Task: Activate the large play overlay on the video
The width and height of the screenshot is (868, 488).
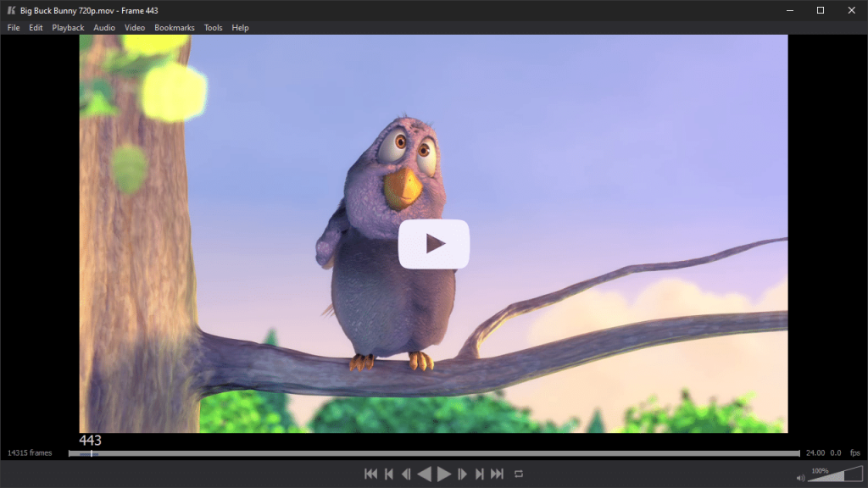Action: pyautogui.click(x=434, y=243)
